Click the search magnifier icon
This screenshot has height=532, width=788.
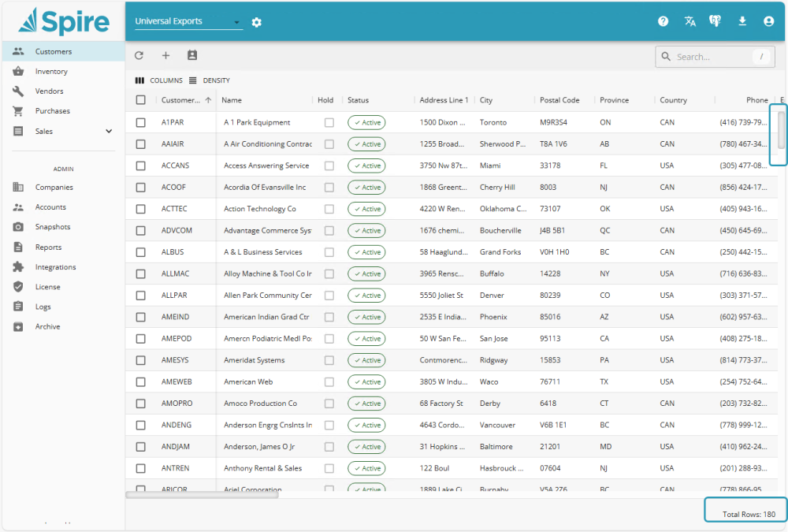coord(666,56)
